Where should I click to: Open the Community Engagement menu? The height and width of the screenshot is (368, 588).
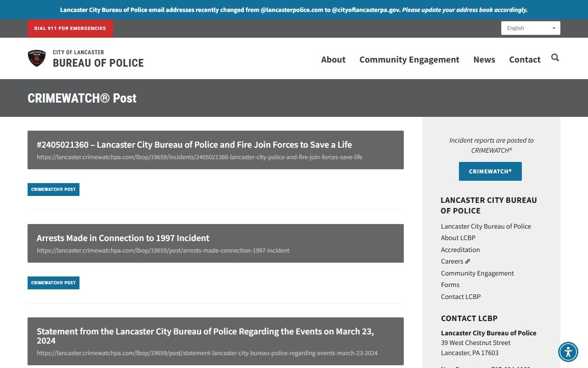coord(409,59)
